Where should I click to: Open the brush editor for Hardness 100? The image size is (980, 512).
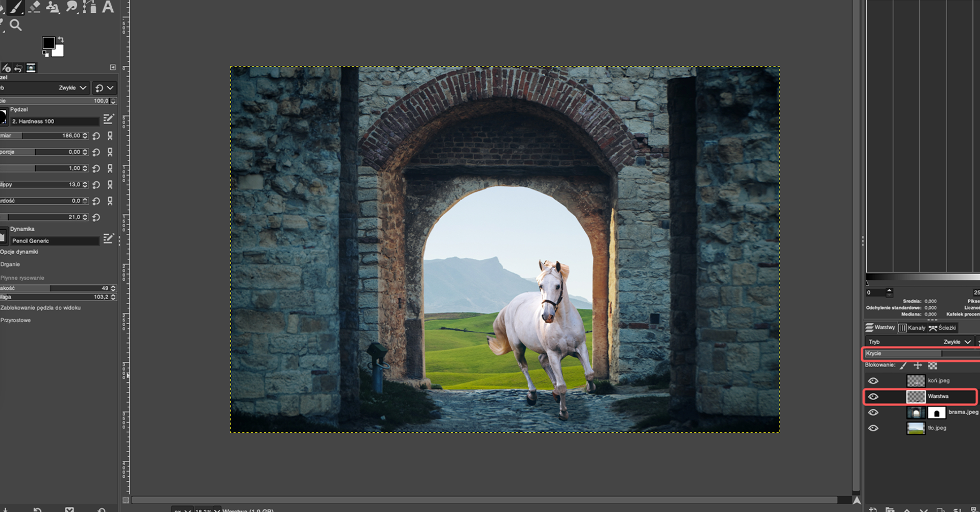(108, 119)
